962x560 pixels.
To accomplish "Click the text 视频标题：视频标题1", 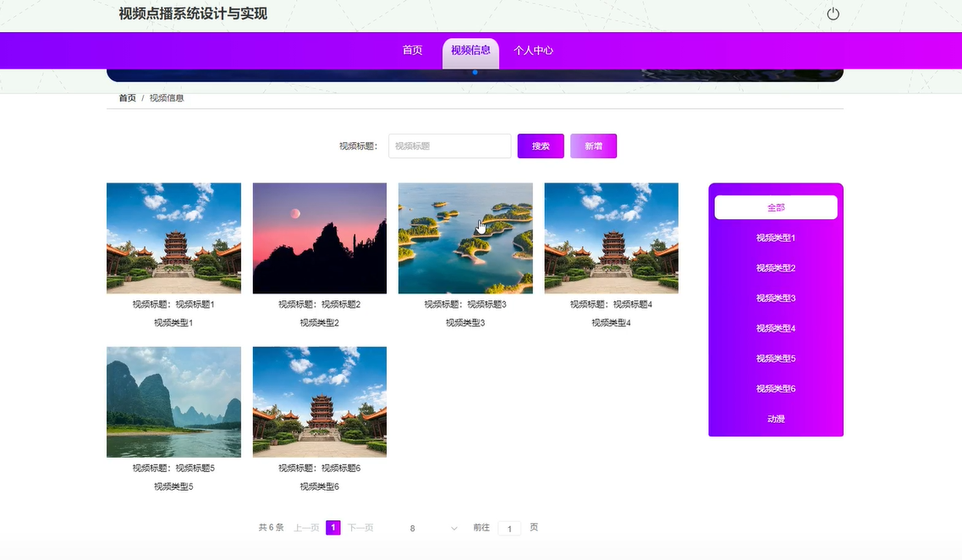I will click(173, 305).
